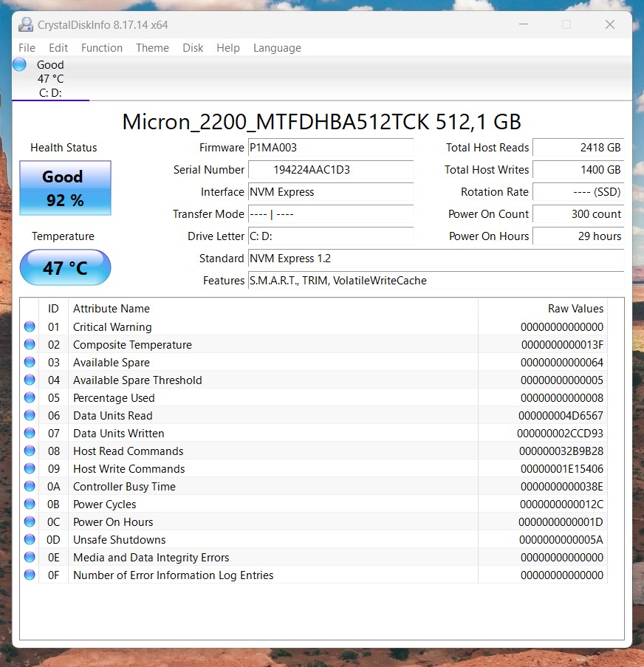
Task: Open the Language menu
Action: [x=277, y=48]
